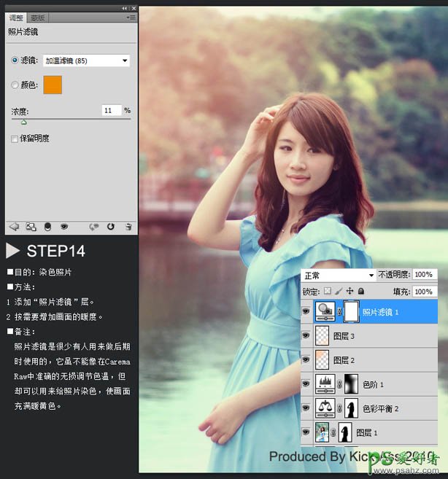The image size is (448, 479).
Task: Click the lock image pixels brush icon
Action: [x=338, y=291]
